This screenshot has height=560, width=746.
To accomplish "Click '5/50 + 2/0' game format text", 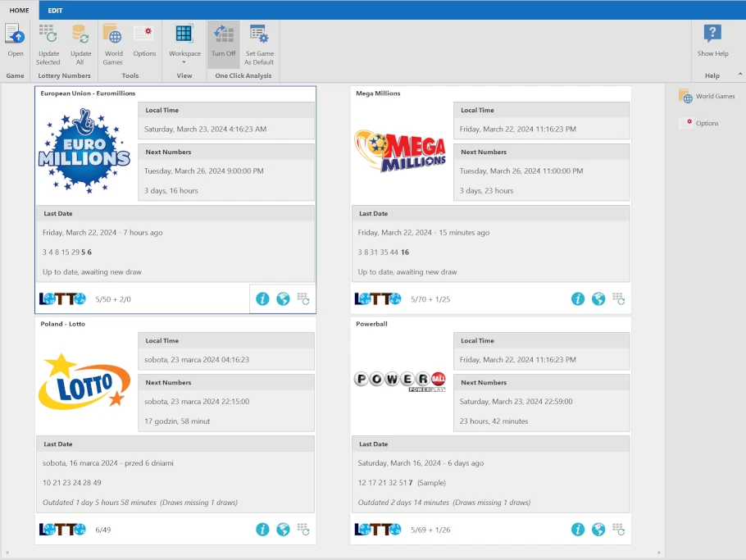I will [113, 299].
